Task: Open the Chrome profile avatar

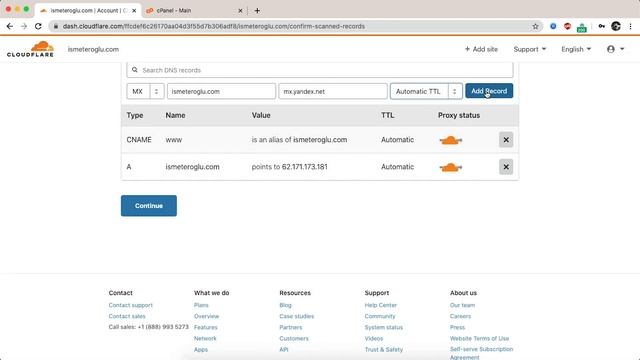Action: 616,26
